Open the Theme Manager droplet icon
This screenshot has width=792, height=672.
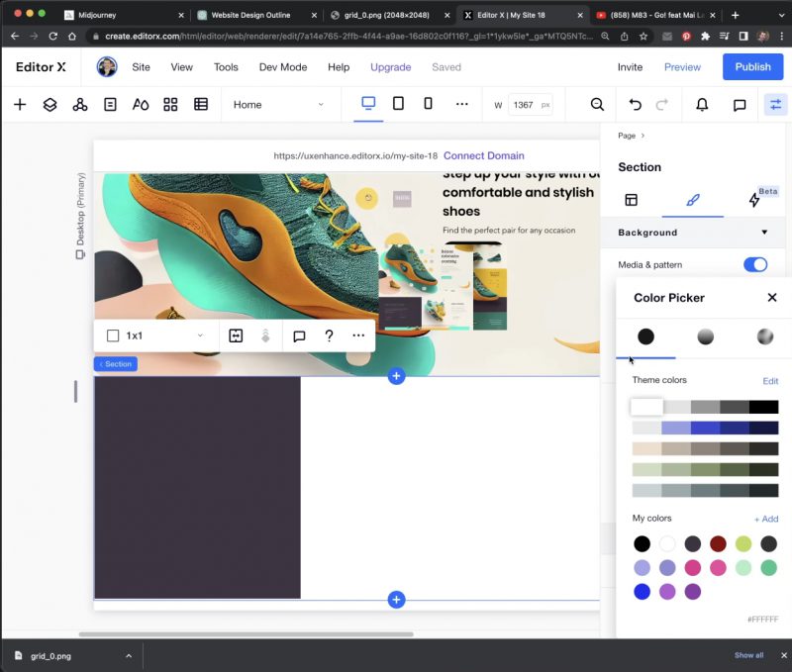tap(141, 104)
